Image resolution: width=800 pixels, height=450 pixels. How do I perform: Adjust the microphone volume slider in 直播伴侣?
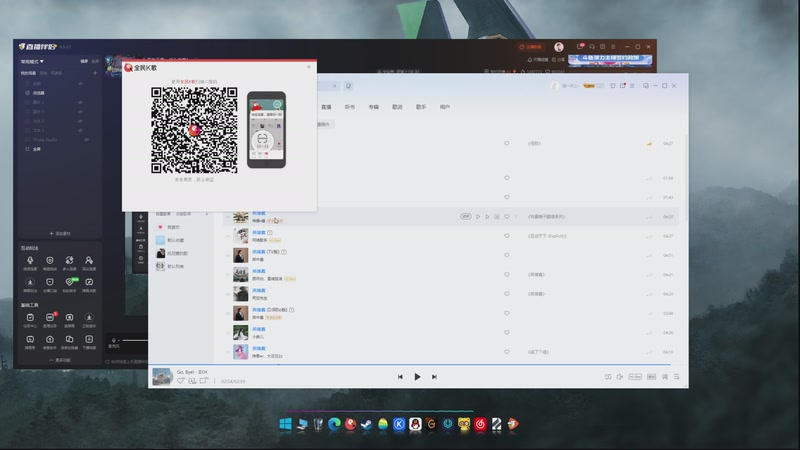tap(134, 340)
